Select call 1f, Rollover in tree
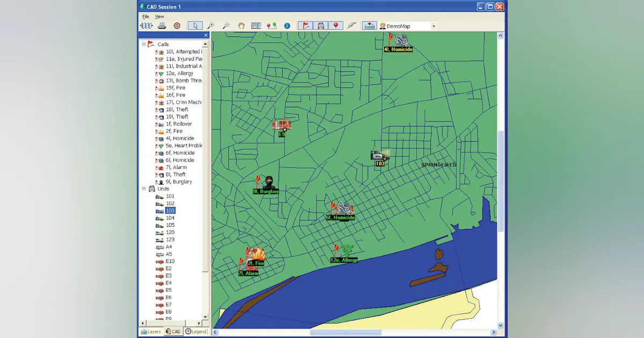 tap(174, 124)
